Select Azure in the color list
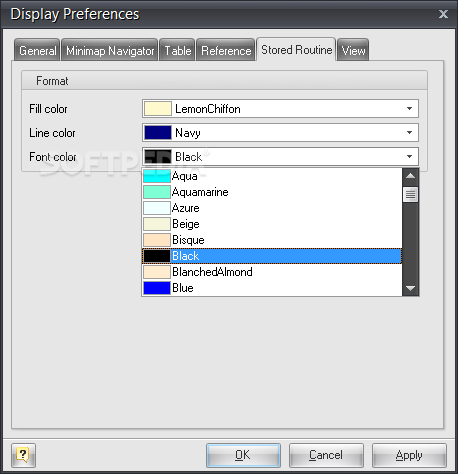Viewport: 458px width, 474px height. (x=272, y=208)
